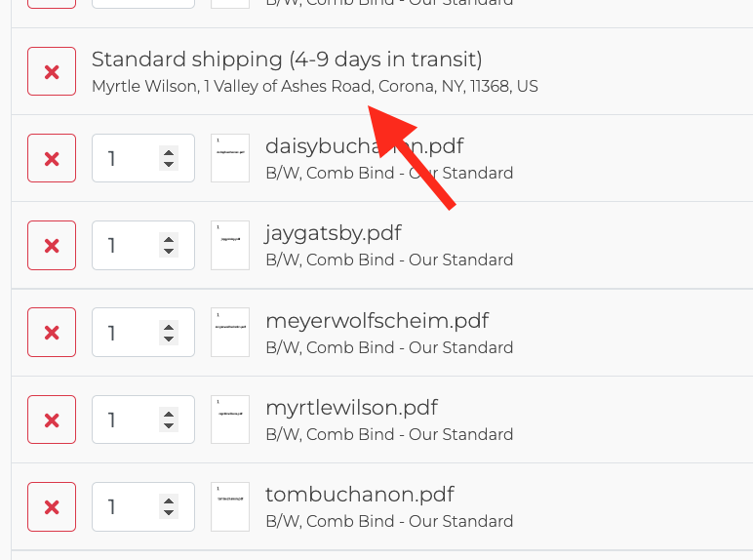Open the daisybuchanon.pdf thumbnail preview
This screenshot has width=753, height=560.
point(230,158)
